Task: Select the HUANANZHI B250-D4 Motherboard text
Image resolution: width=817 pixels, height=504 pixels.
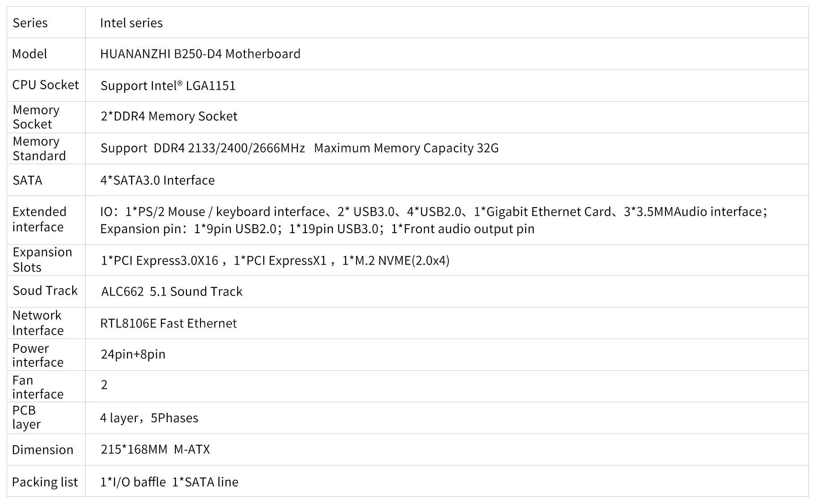Action: [200, 54]
